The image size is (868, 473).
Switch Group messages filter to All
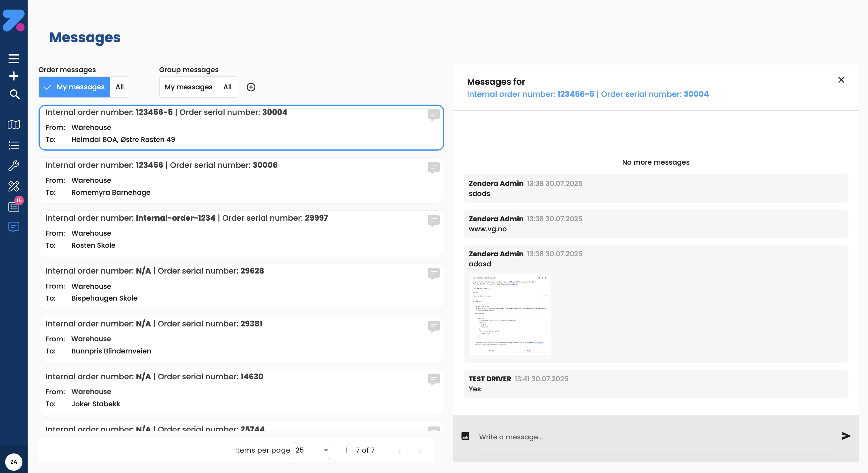(227, 87)
